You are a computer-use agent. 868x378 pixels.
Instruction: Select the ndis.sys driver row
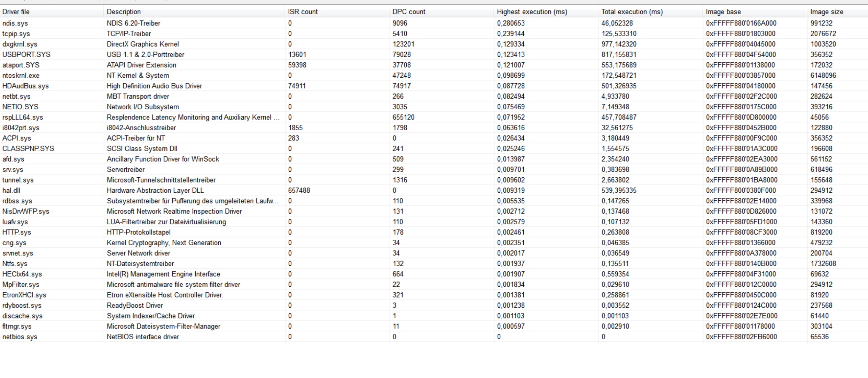[x=15, y=23]
